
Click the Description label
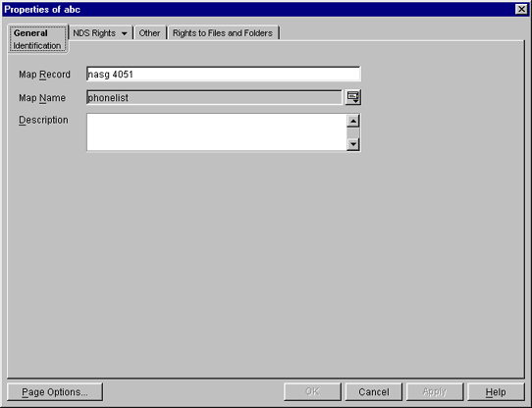43,120
